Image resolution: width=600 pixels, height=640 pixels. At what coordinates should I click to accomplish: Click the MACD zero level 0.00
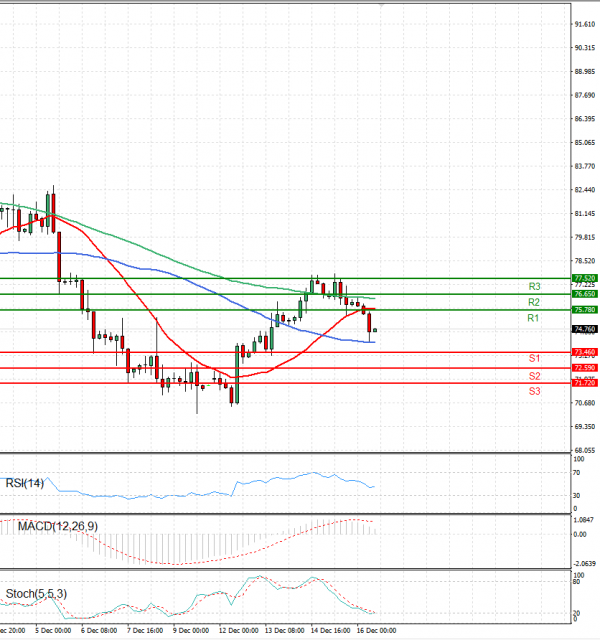[580, 534]
